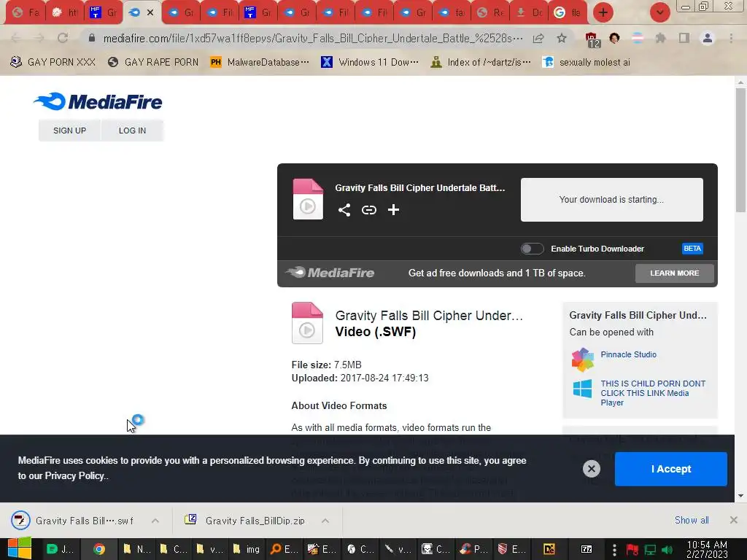747x560 pixels.
Task: Bookmark this page with the star
Action: point(562,38)
